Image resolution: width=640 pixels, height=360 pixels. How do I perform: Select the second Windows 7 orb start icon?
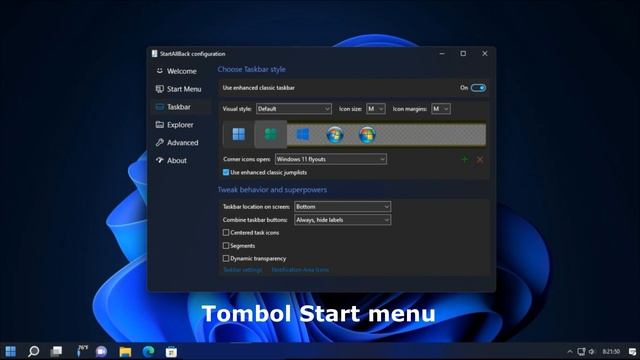click(x=367, y=134)
